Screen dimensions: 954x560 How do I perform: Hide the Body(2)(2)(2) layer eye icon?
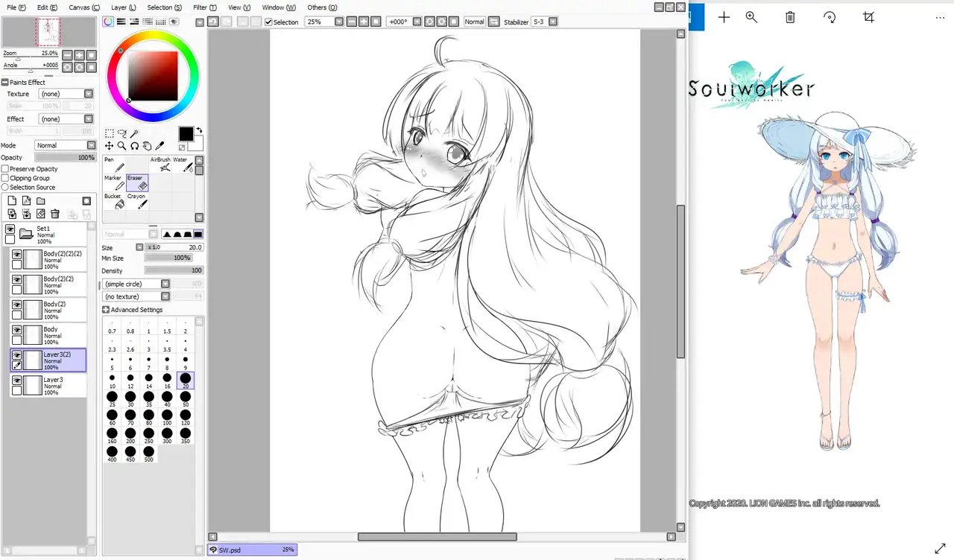click(16, 255)
